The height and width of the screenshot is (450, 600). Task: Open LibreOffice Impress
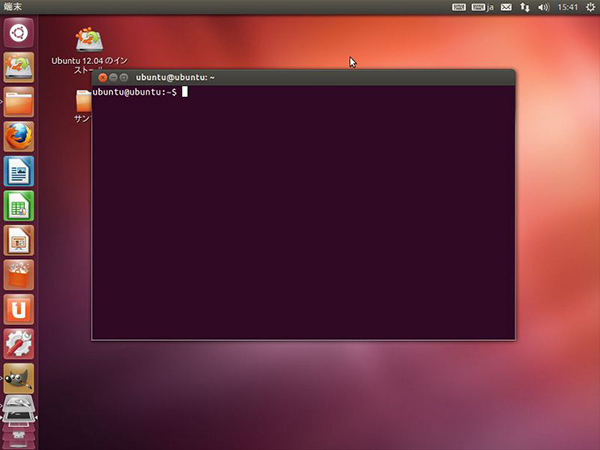[19, 240]
